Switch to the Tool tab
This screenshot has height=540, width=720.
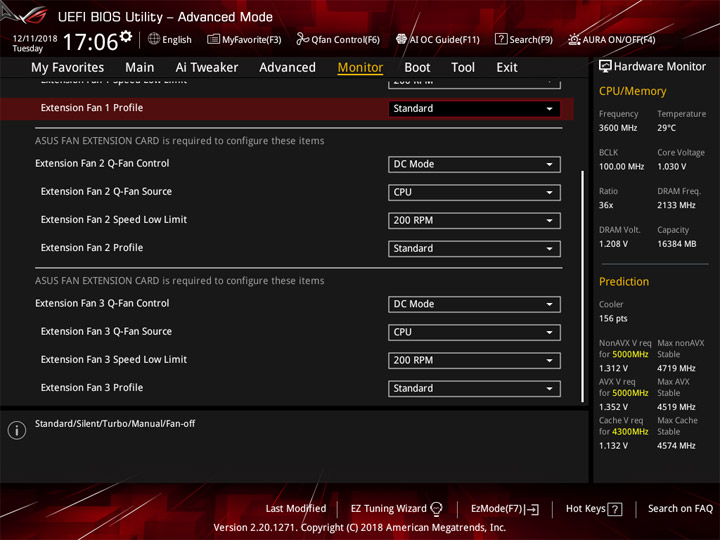(x=463, y=68)
